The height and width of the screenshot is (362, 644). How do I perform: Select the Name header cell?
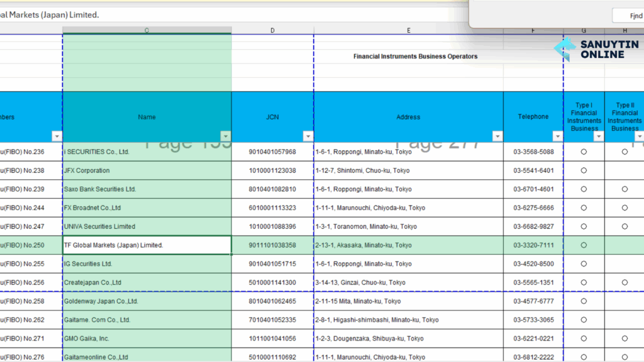click(x=147, y=117)
